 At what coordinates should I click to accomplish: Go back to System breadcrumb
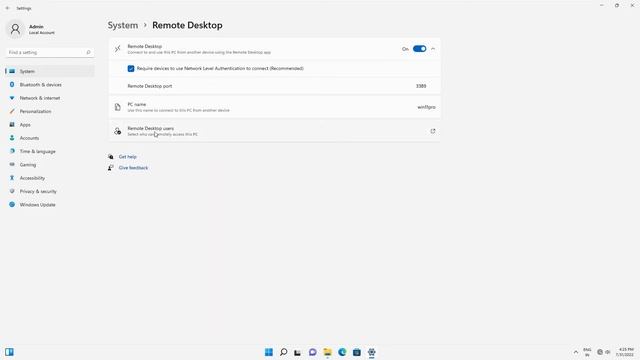[123, 25]
